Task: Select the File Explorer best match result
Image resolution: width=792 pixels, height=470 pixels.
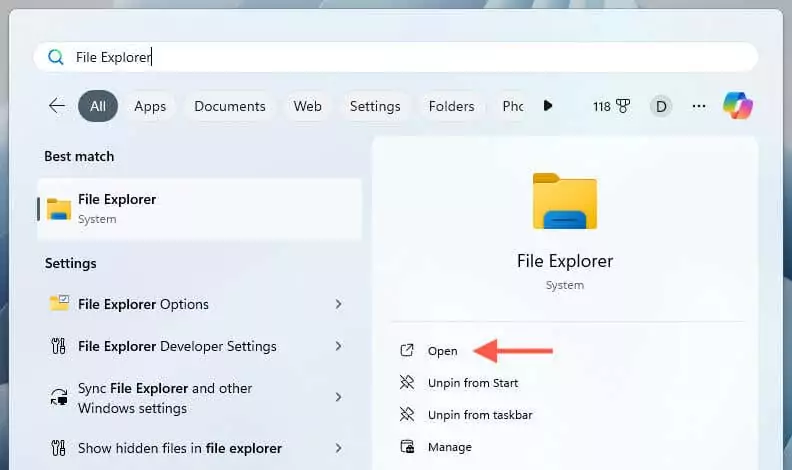Action: click(x=200, y=208)
